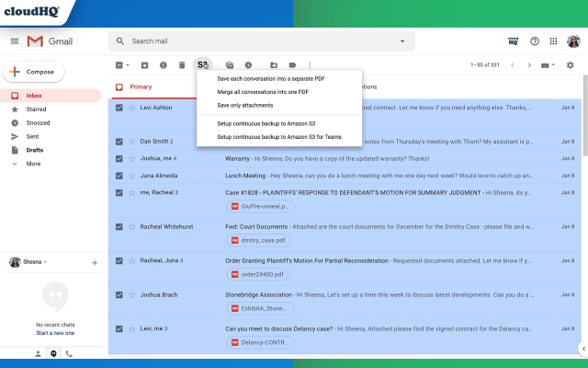Uncheck the Levi Ashton email checkbox
This screenshot has width=588, height=368.
[x=119, y=108]
